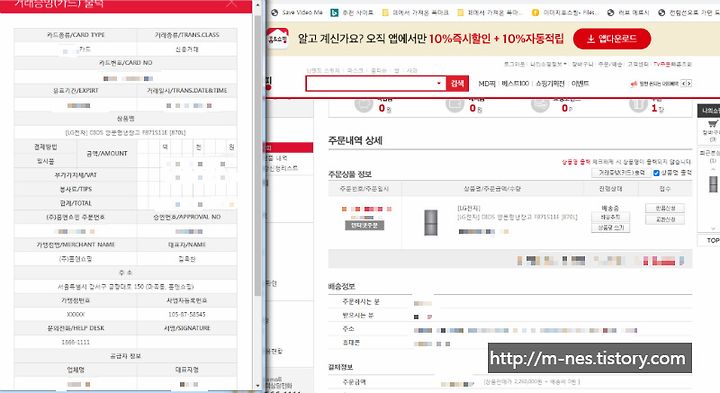Click the upper button in the 접수 column
Viewport: 720px width, 393px height.
664,208
